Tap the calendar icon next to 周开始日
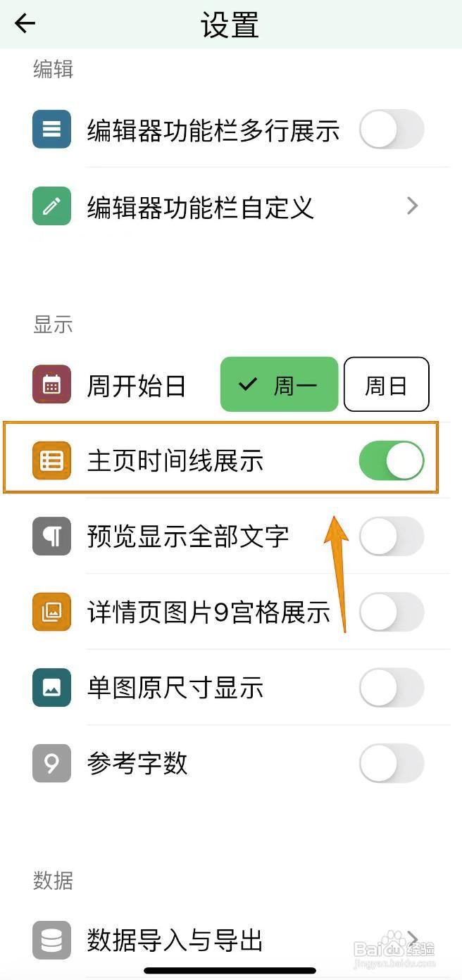The width and height of the screenshot is (462, 980). pyautogui.click(x=50, y=384)
